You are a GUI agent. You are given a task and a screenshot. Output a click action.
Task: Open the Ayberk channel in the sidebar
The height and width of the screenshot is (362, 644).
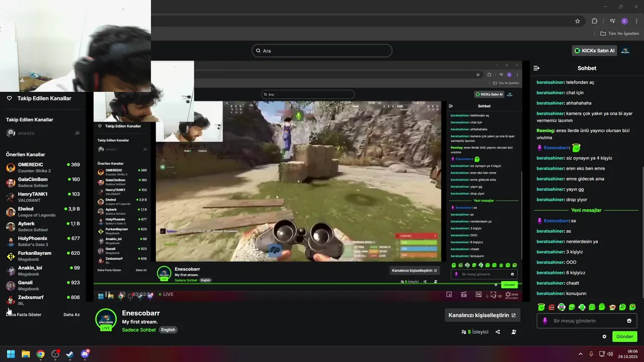[x=43, y=226]
